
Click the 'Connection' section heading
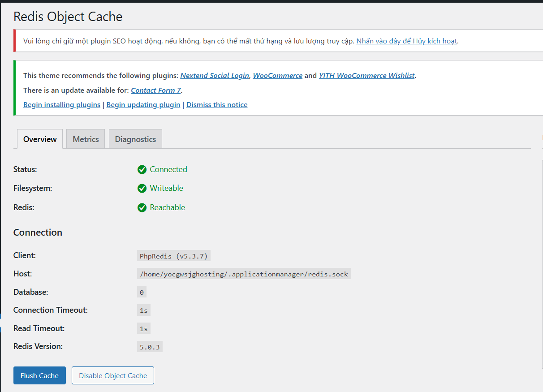38,232
